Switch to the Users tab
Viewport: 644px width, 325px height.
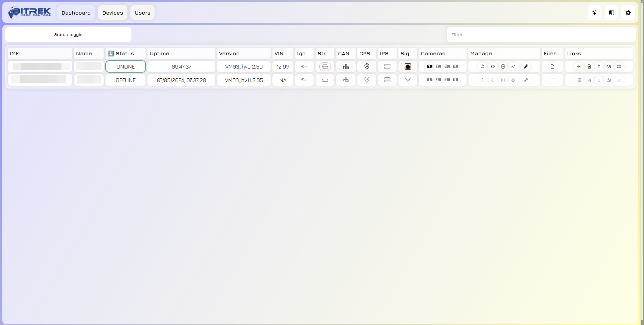pos(142,13)
